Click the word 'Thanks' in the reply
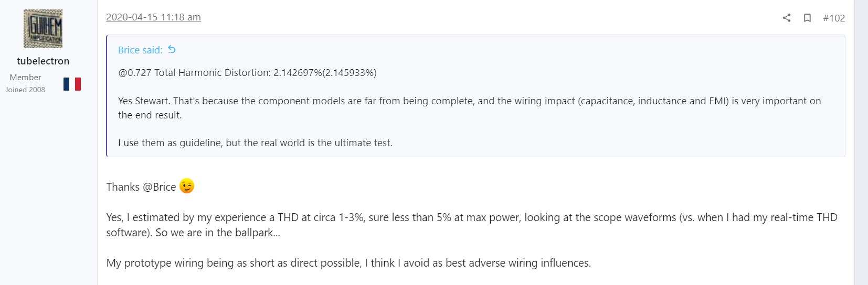 pos(123,187)
